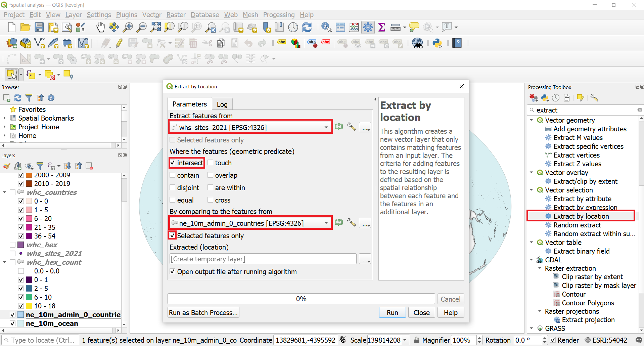The width and height of the screenshot is (644, 346).
Task: Hide the ne_10m_ocean layer
Action: pyautogui.click(x=12, y=323)
